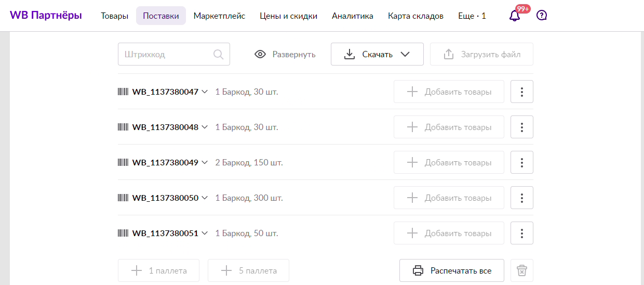Expand box WB_1137380048 chevron
This screenshot has height=285, width=644.
pyautogui.click(x=205, y=127)
